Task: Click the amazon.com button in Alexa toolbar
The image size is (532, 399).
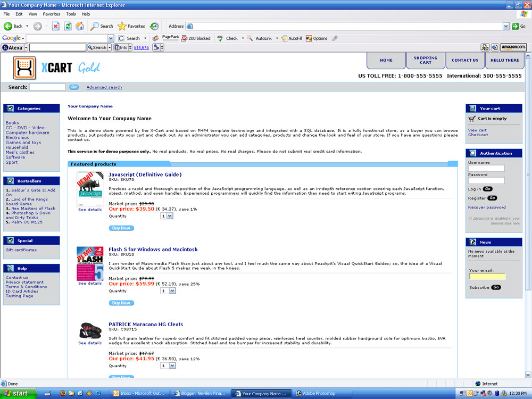Action: point(513,47)
